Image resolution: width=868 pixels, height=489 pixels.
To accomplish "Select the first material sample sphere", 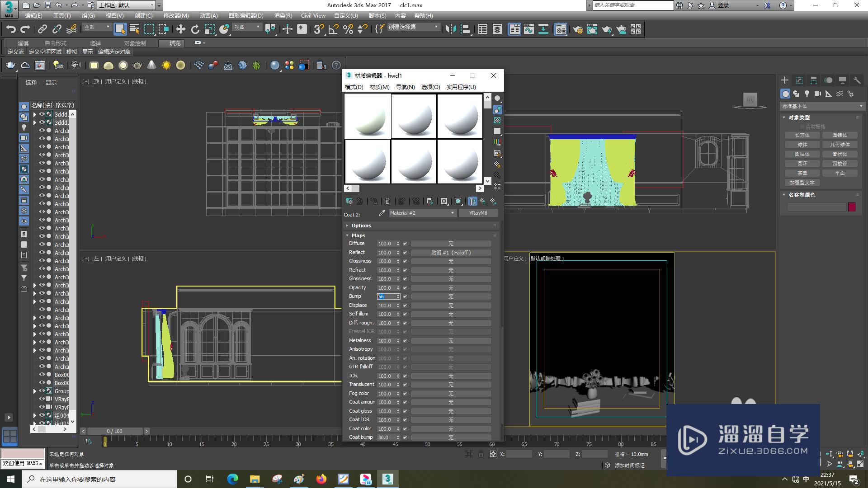I will click(368, 116).
